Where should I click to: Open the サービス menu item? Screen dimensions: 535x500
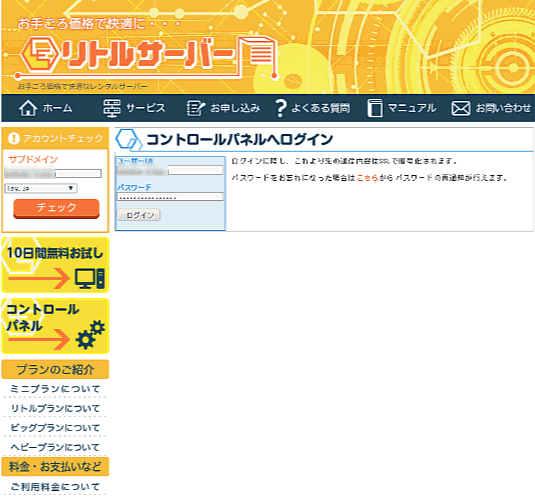(x=134, y=108)
